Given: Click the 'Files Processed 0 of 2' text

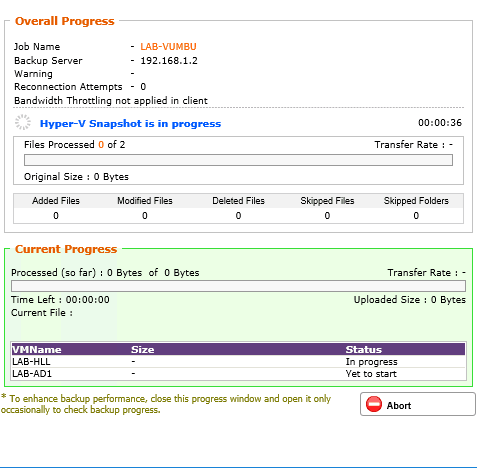Looking at the screenshot, I should (75, 145).
